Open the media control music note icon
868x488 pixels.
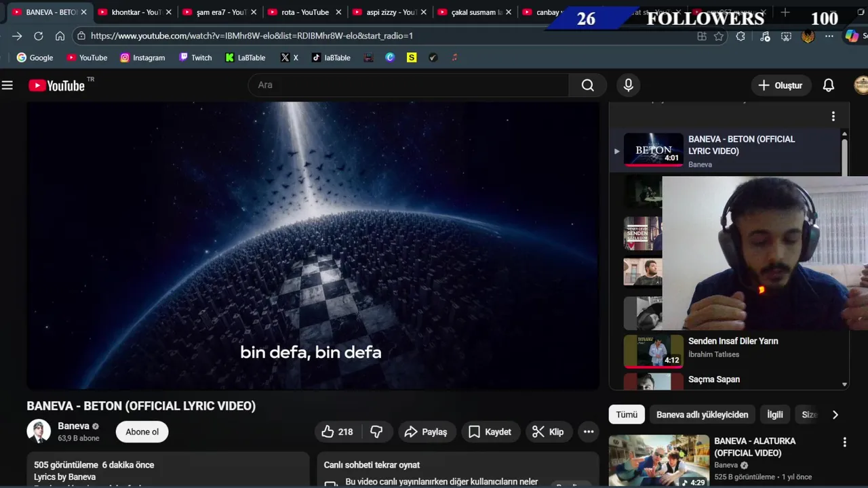(765, 37)
